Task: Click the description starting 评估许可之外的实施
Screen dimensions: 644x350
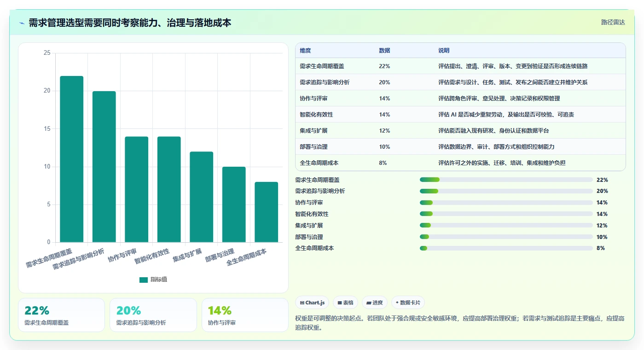Action: click(x=502, y=163)
